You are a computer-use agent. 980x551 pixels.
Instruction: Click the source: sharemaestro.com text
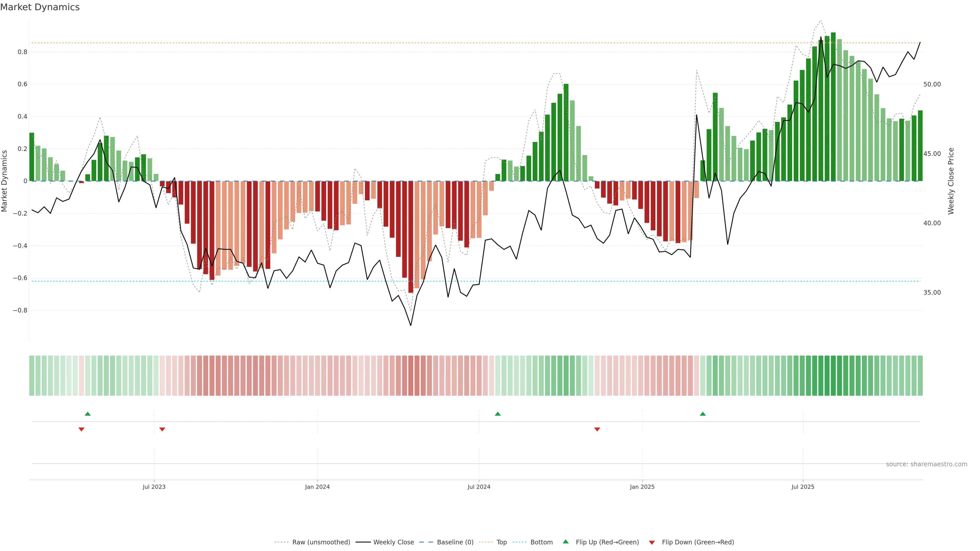click(926, 464)
